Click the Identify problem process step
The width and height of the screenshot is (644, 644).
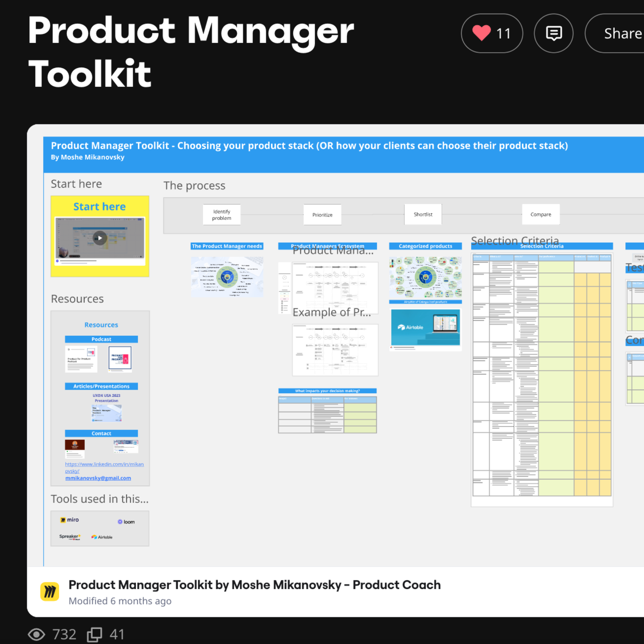[222, 215]
